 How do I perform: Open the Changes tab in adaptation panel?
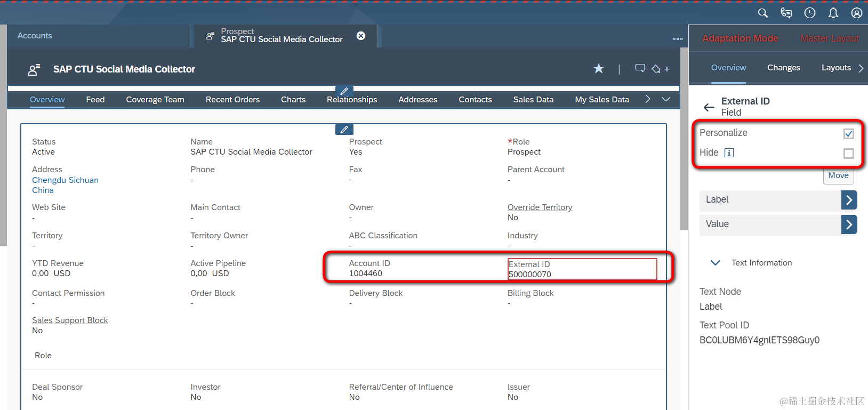[784, 68]
